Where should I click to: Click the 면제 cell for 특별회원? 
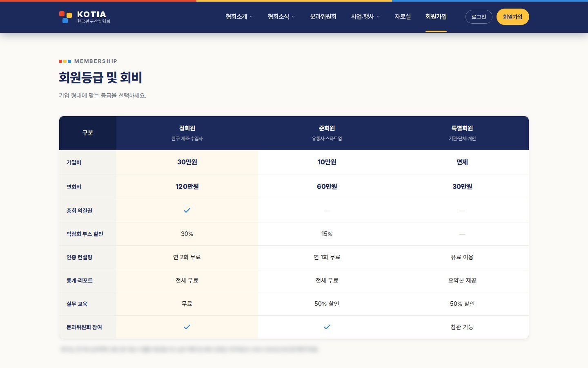click(462, 162)
